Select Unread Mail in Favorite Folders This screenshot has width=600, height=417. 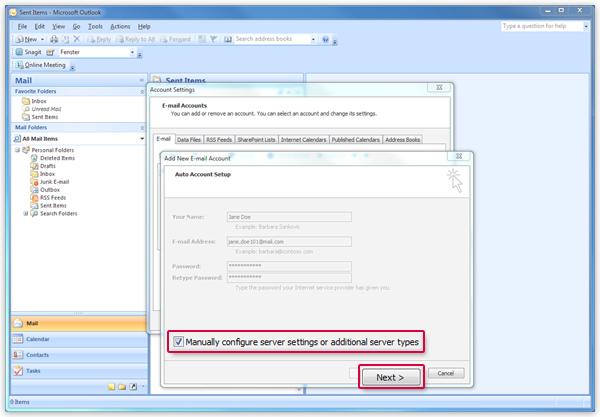click(42, 109)
